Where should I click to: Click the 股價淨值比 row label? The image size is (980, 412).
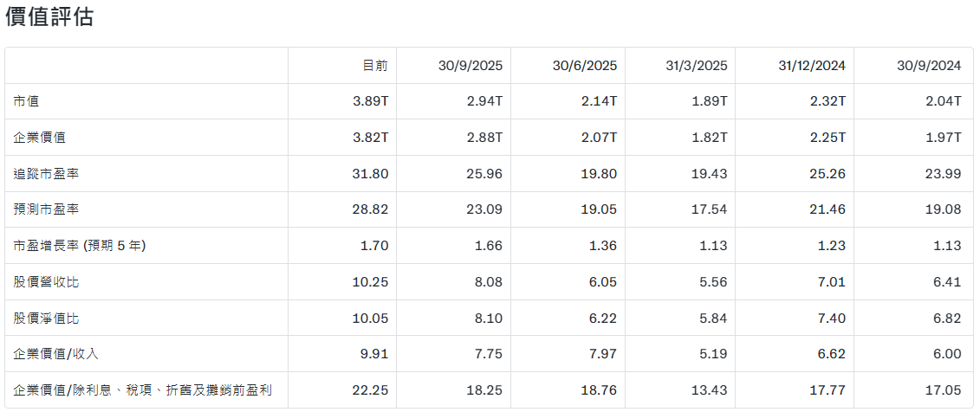pos(47,319)
